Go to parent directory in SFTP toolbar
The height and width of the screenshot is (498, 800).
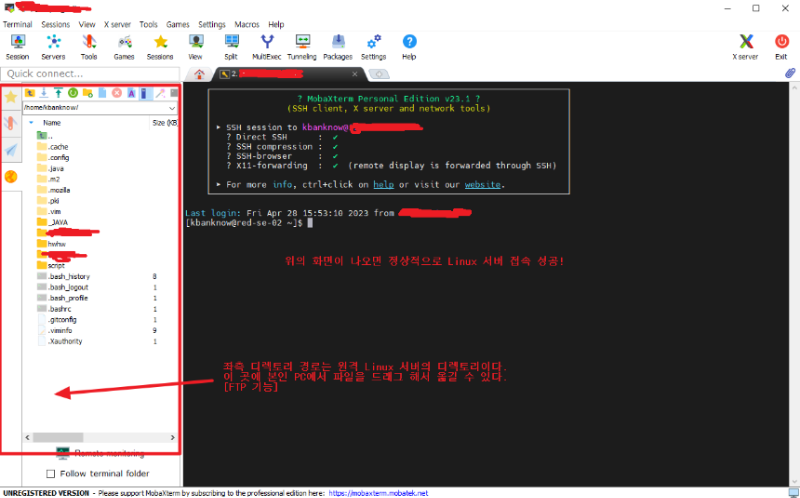(30, 93)
